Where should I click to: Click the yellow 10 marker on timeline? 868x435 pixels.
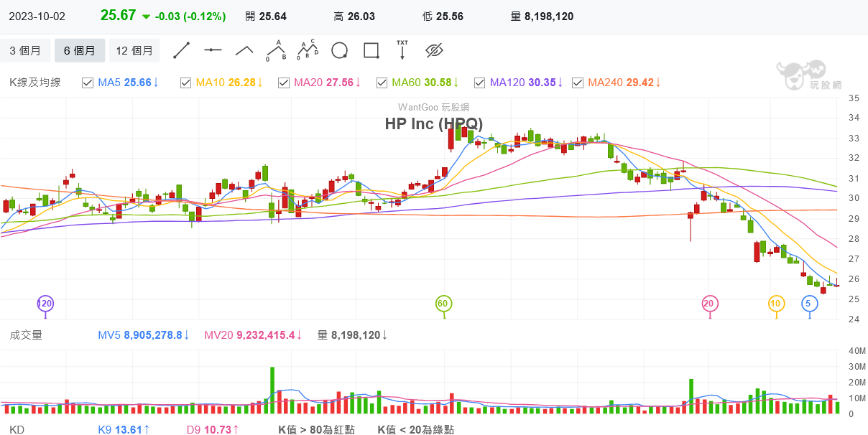pyautogui.click(x=776, y=304)
